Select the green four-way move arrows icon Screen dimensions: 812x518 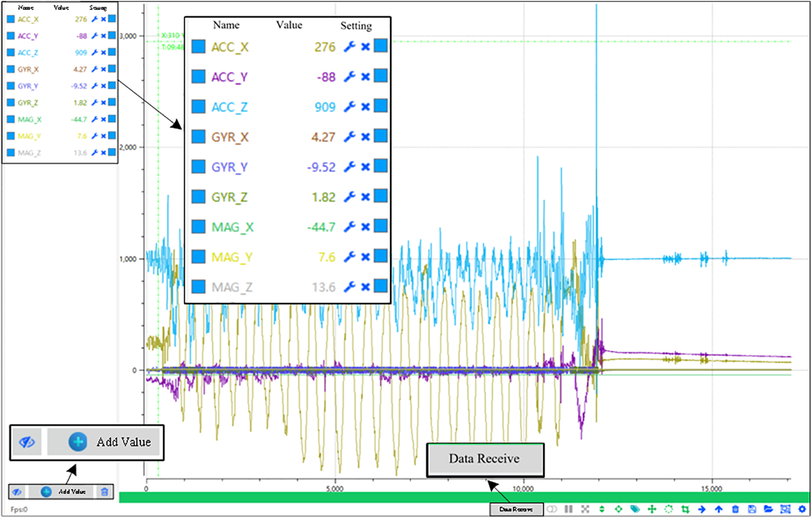coord(652,509)
